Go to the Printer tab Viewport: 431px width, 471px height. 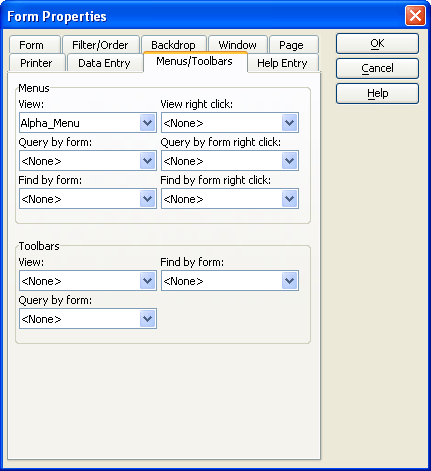[37, 63]
